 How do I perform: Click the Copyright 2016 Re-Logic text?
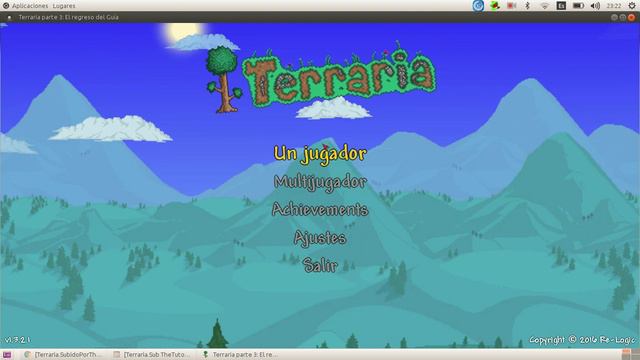tap(582, 340)
